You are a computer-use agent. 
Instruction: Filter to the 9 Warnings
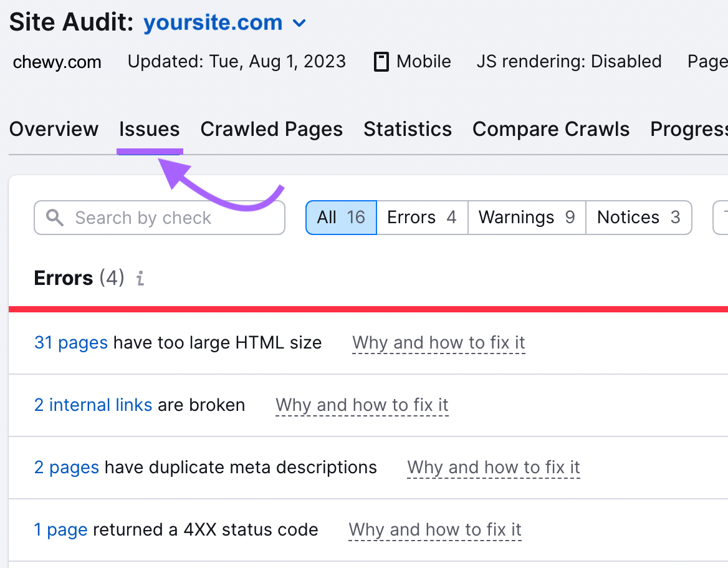pos(526,218)
